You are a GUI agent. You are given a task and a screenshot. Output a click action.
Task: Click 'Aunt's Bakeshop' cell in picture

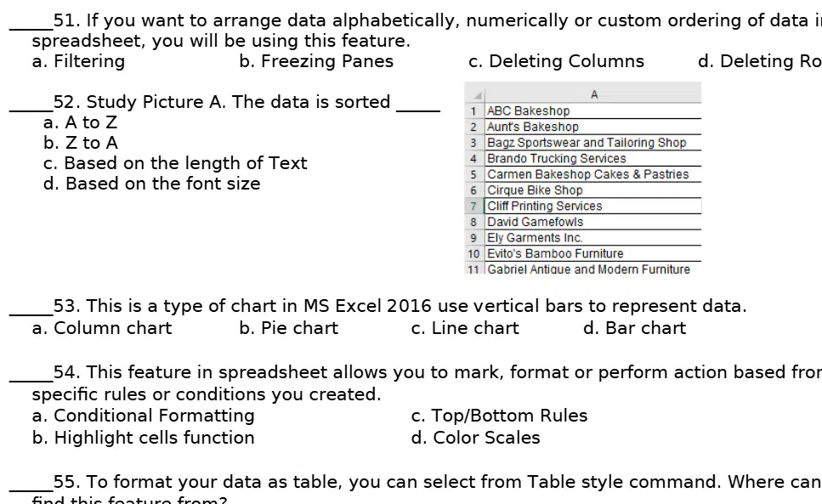pos(593,127)
